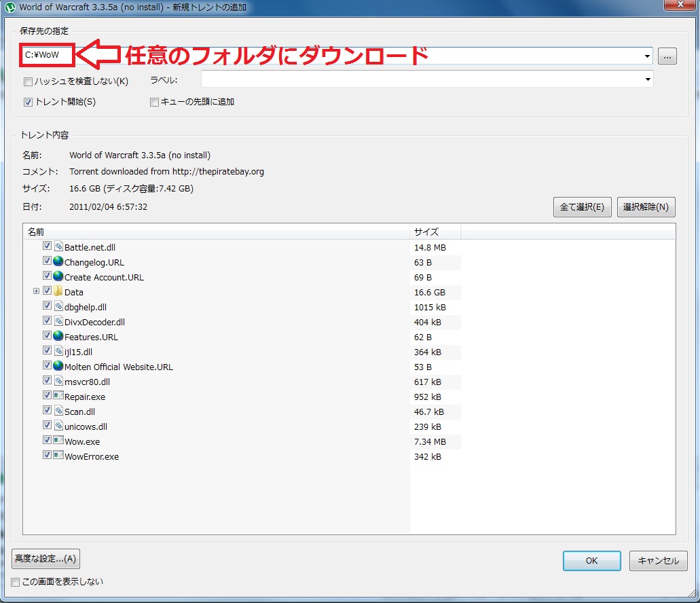The image size is (700, 603).
Task: Uncheck the WowError.exe checkbox
Action: (47, 455)
